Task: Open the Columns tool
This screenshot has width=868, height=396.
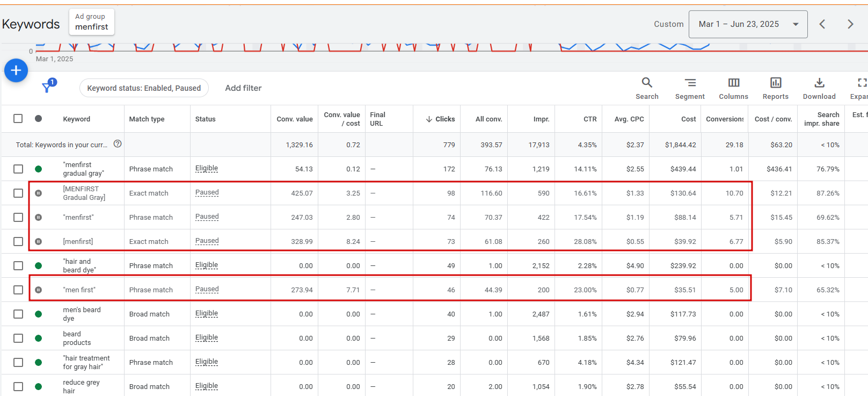Action: pyautogui.click(x=733, y=89)
